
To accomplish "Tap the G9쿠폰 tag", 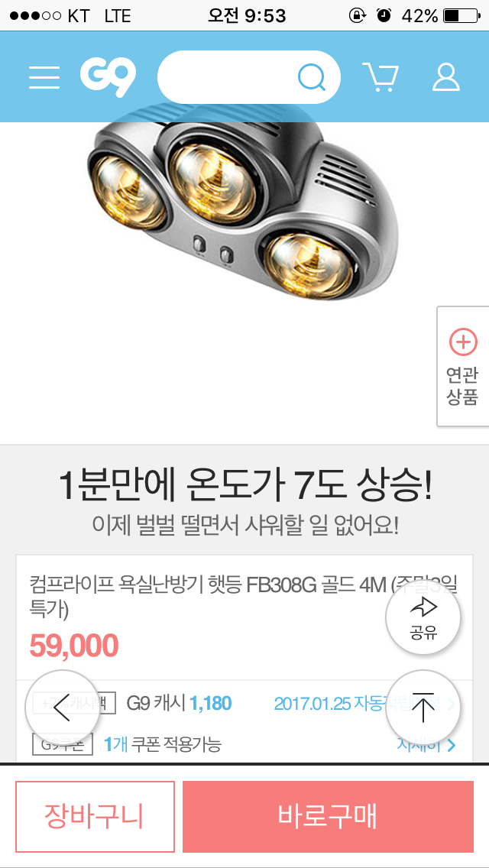I will point(63,745).
